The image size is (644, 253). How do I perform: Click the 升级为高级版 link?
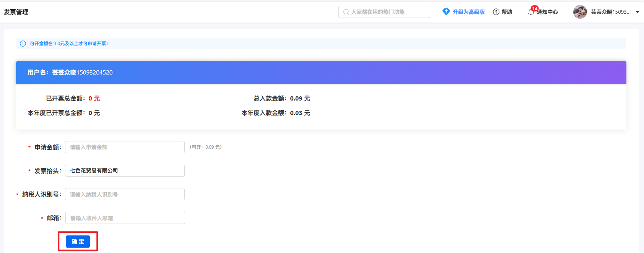tap(468, 12)
